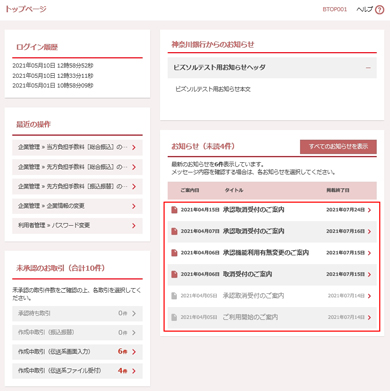Viewport: 390px width, 391px height.
Task: Click chevron on 承認機能利用有無変更のご案内 row
Action: pyautogui.click(x=369, y=253)
